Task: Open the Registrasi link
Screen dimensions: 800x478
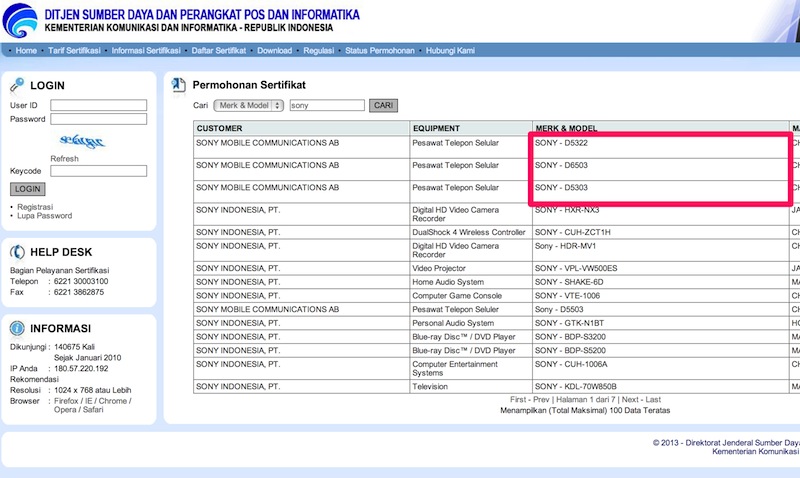Action: 35,207
